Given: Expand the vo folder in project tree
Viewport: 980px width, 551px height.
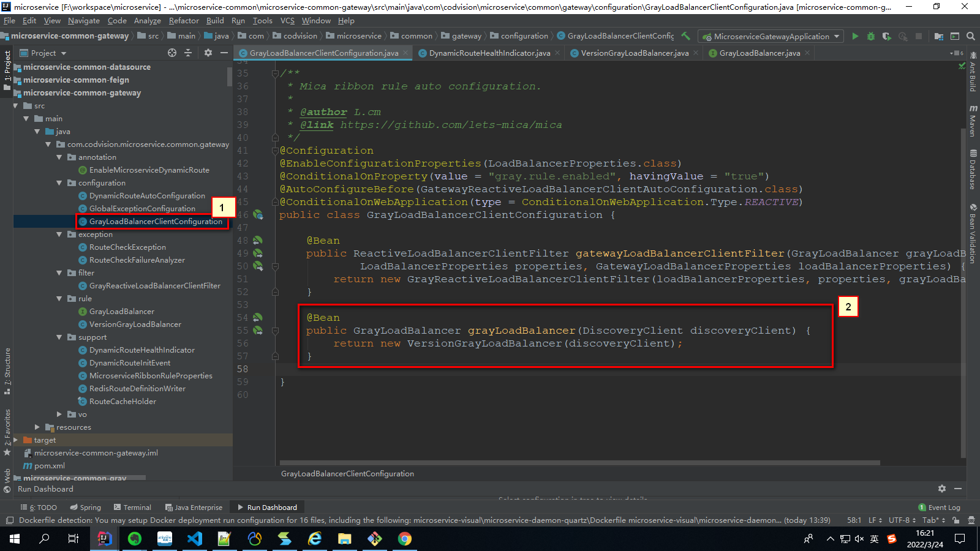Looking at the screenshot, I should 59,414.
